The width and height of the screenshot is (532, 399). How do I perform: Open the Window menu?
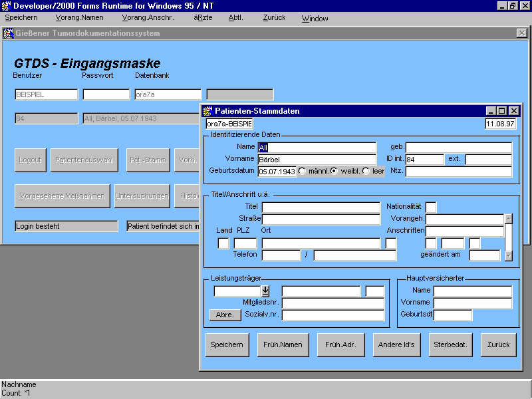315,19
